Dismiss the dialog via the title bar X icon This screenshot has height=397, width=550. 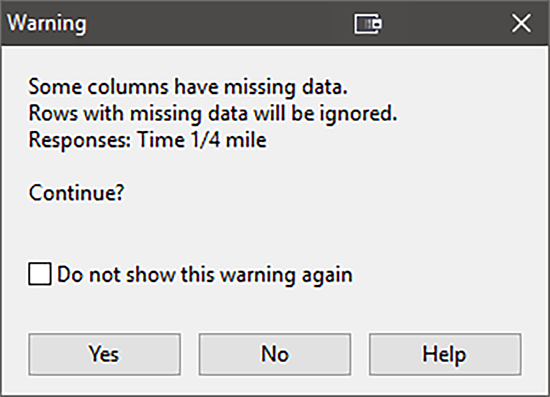tap(521, 23)
